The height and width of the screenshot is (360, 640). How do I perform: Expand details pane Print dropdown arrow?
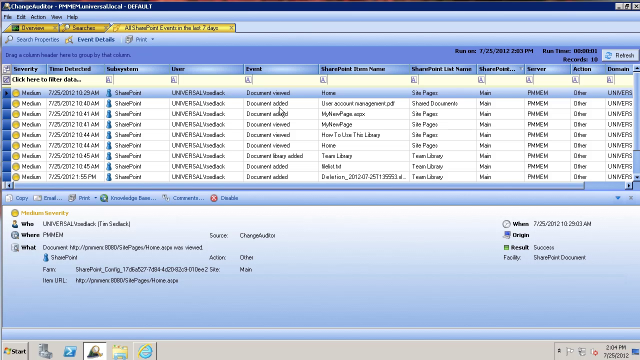[x=96, y=198]
